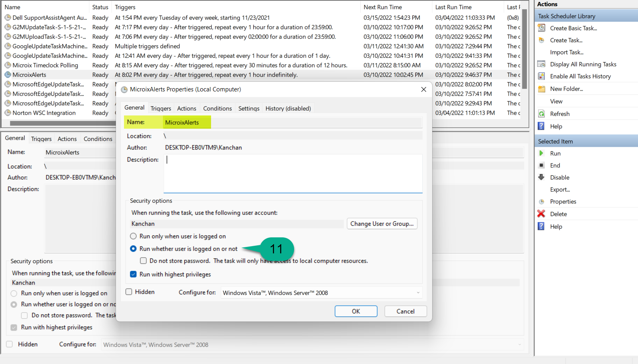Enable the Hidden checkbox in properties dialog
This screenshot has width=638, height=364.
click(x=129, y=292)
